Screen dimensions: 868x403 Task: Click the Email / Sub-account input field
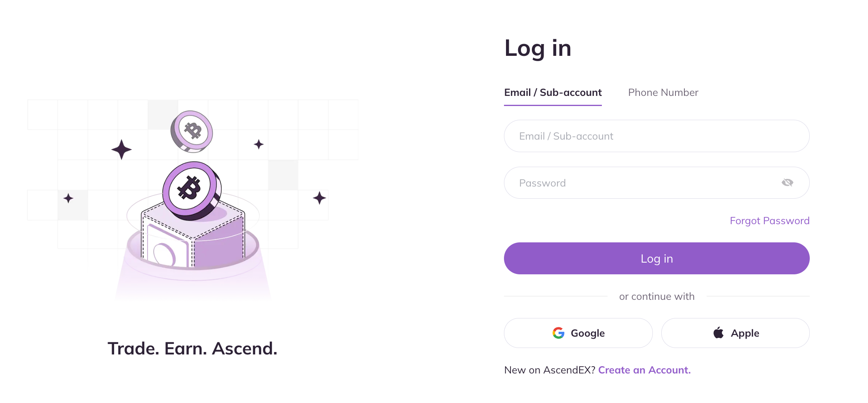tap(656, 136)
